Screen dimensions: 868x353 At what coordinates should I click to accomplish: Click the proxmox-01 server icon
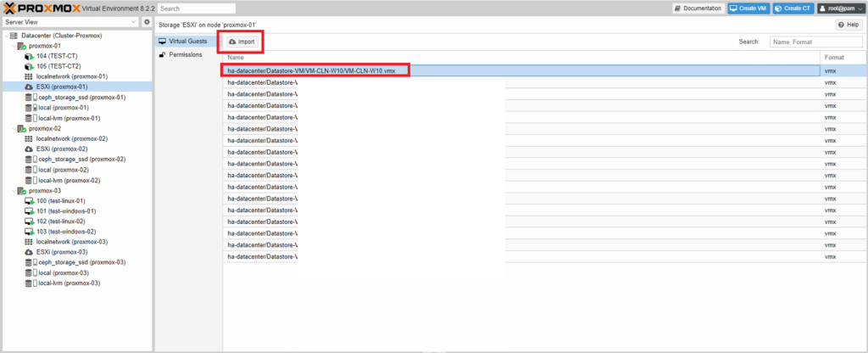[x=21, y=46]
